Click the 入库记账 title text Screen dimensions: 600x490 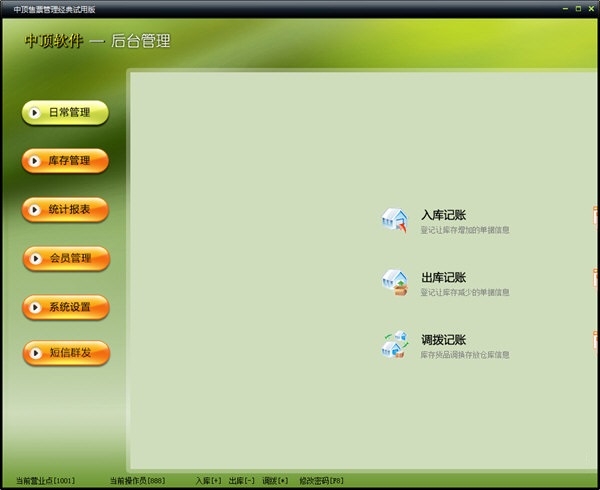[443, 215]
